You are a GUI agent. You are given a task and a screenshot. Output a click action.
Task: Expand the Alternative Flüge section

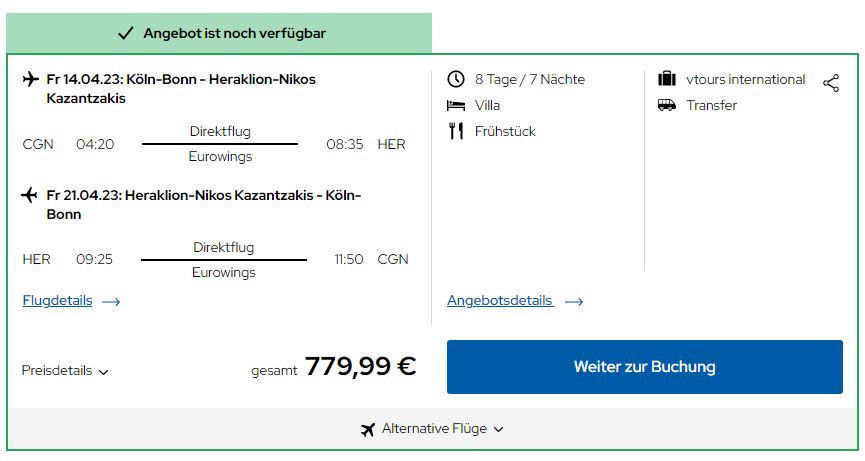(x=432, y=429)
